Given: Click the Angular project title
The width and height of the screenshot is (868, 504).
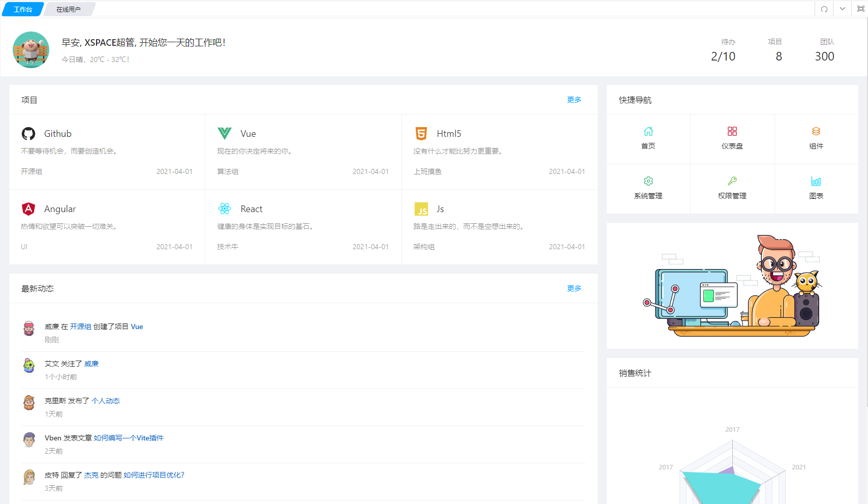Looking at the screenshot, I should (60, 209).
